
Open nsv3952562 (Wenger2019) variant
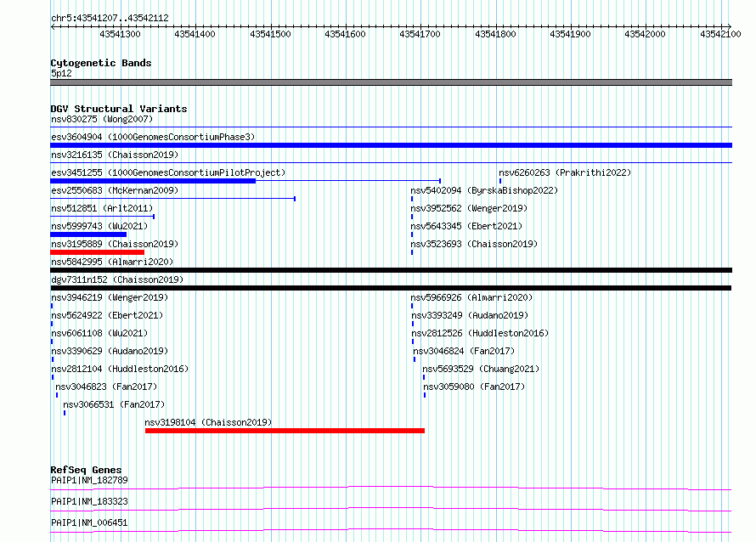tap(469, 208)
